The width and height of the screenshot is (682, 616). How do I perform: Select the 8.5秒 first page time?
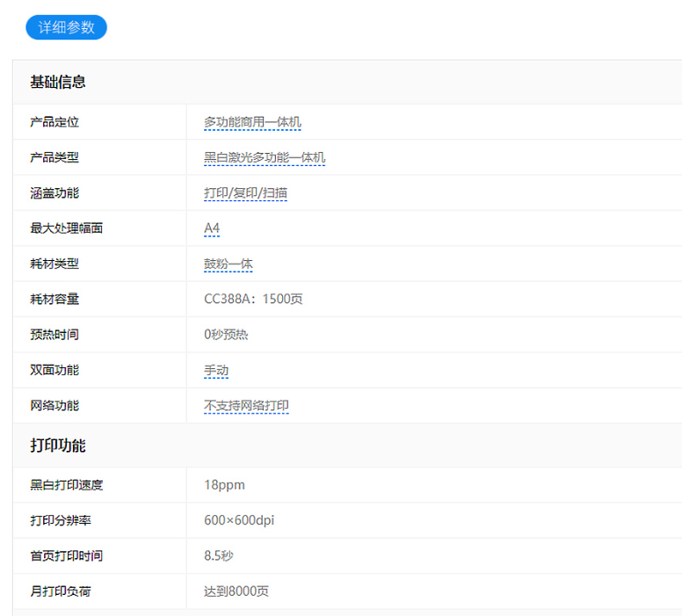[x=218, y=556]
